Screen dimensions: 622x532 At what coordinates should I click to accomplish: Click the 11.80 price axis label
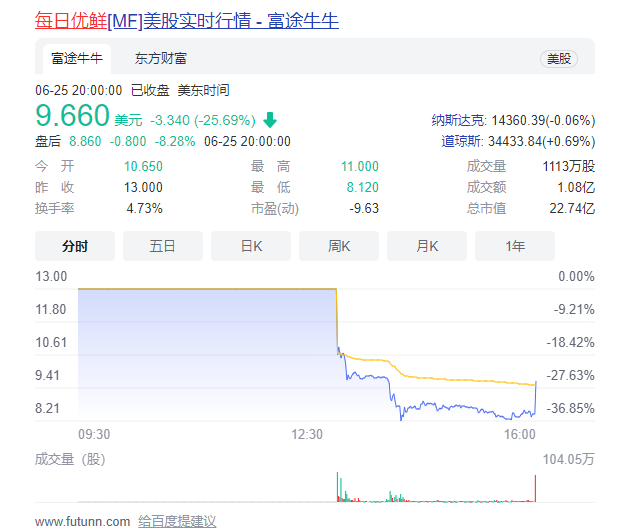point(51,309)
